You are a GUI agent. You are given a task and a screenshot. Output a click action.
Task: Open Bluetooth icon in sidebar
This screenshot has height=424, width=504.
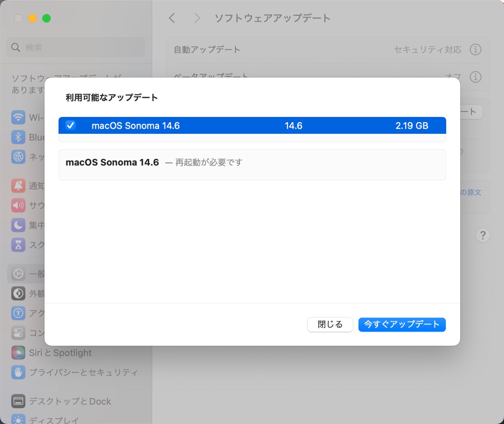(18, 137)
